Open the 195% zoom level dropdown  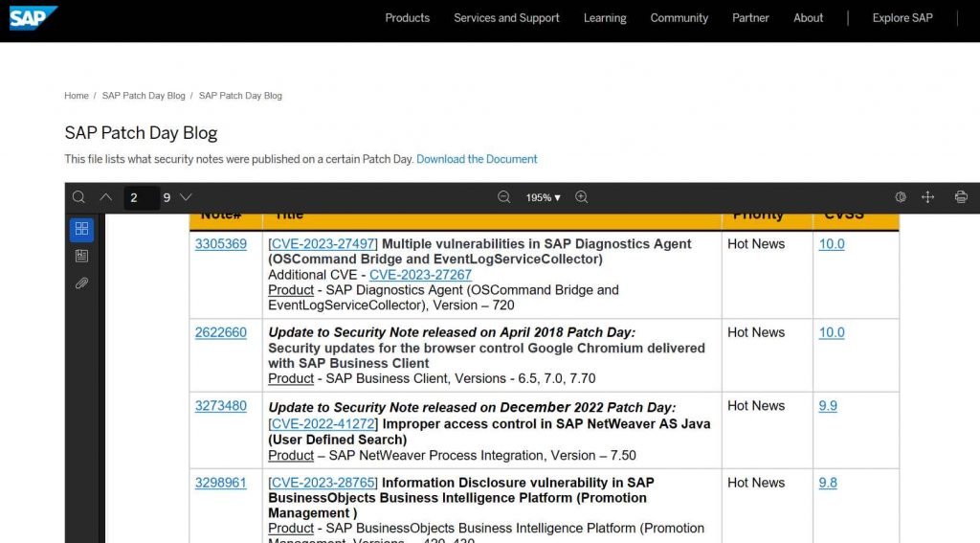[544, 197]
